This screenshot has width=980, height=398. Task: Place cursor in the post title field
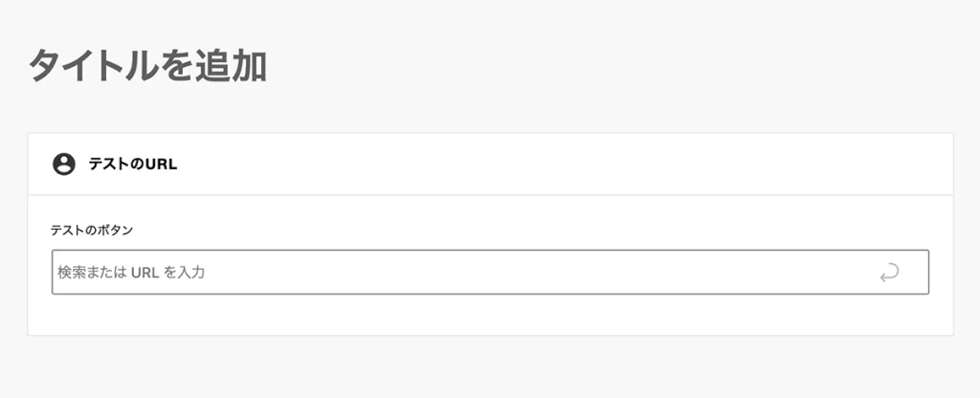point(147,66)
